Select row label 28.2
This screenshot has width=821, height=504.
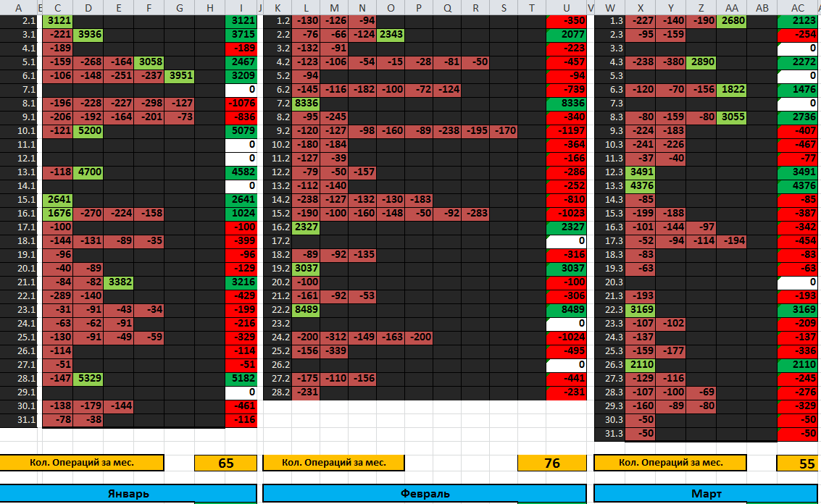[278, 392]
